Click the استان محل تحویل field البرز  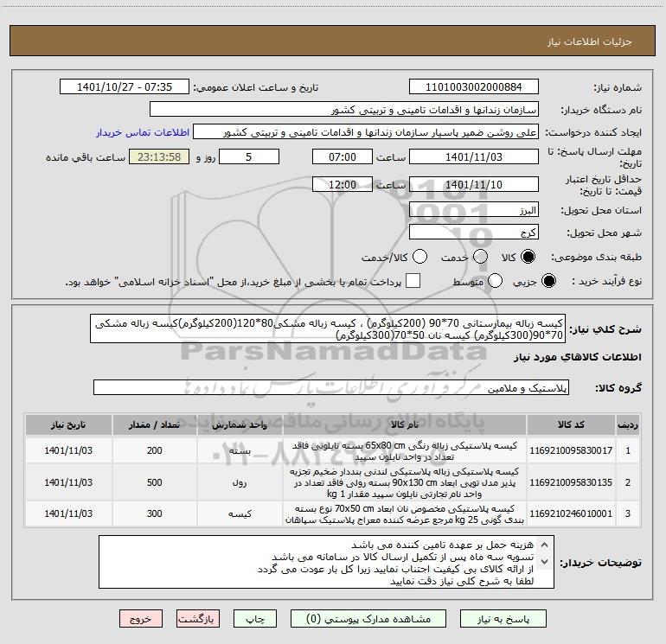(x=474, y=210)
